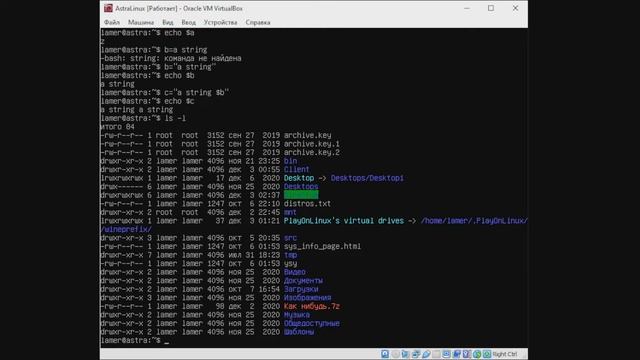Screen dimensions: 640x360
Task: Click the Desktops/Desktop1 link target
Action: 367,178
